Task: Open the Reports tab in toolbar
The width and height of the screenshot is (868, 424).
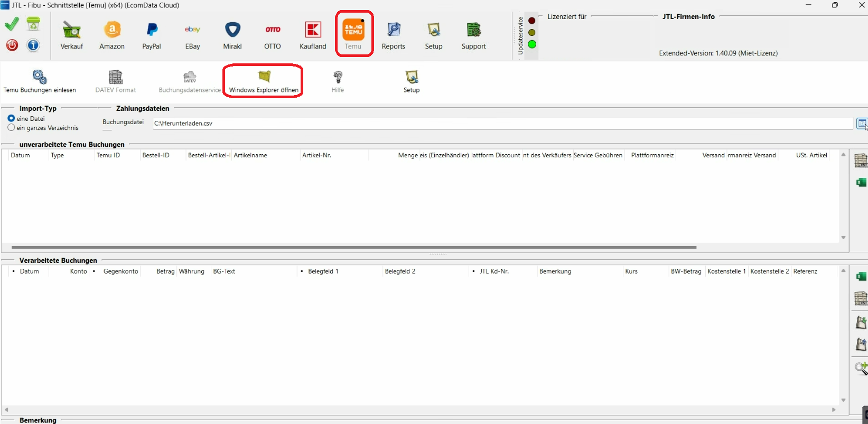Action: (x=393, y=35)
